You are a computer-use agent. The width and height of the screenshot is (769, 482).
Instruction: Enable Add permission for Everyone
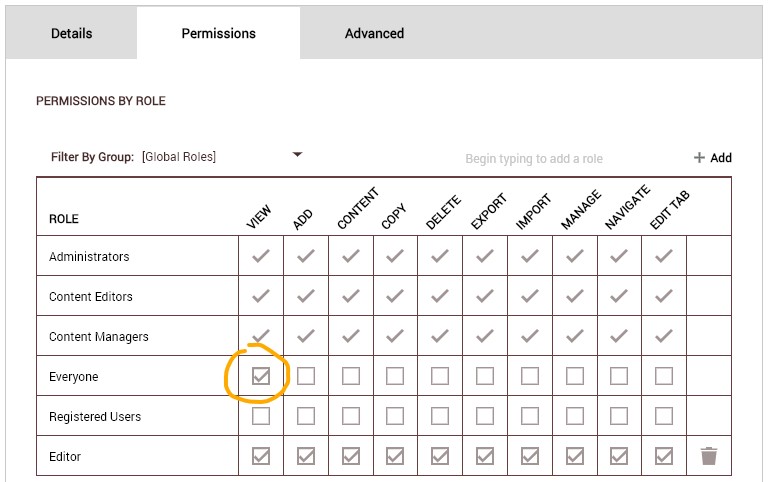point(306,376)
